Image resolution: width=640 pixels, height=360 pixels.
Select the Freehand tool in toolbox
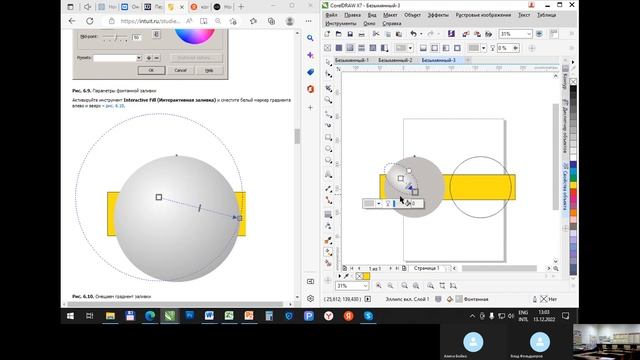[328, 114]
